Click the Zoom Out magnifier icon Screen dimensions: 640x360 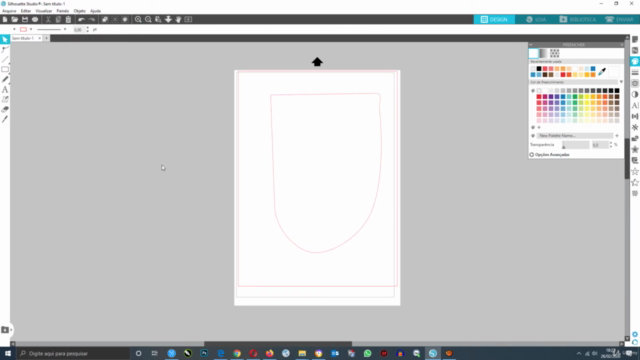coord(148,19)
